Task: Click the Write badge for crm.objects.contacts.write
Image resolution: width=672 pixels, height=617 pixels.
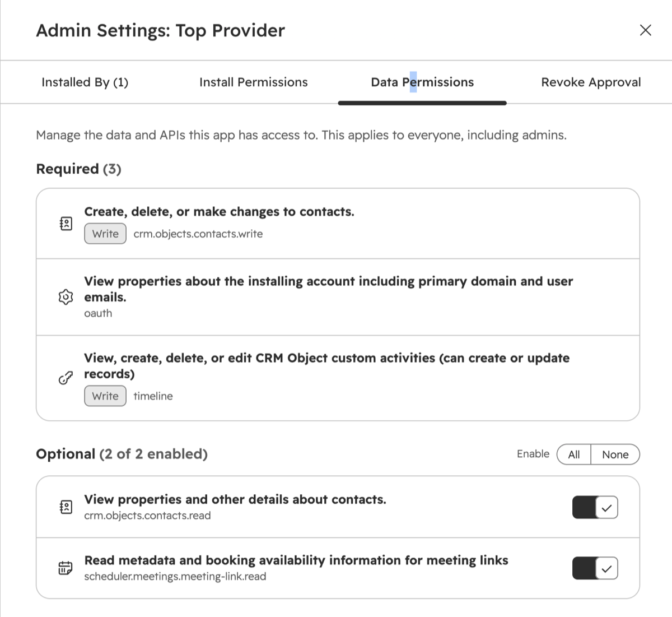Action: coord(105,234)
